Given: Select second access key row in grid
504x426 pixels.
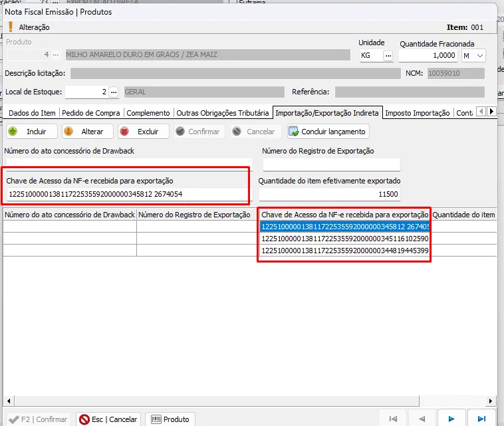Looking at the screenshot, I should 344,238.
